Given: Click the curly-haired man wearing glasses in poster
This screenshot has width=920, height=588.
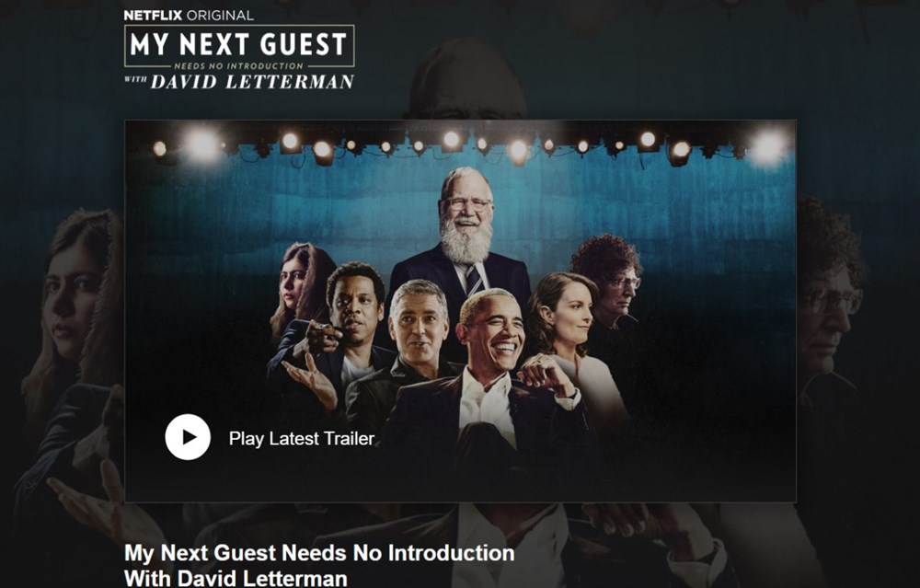Looking at the screenshot, I should [x=610, y=282].
